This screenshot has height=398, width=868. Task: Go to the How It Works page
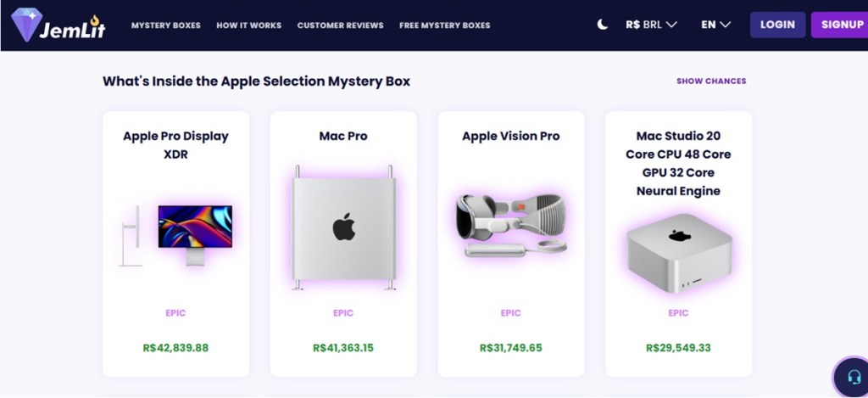(248, 25)
